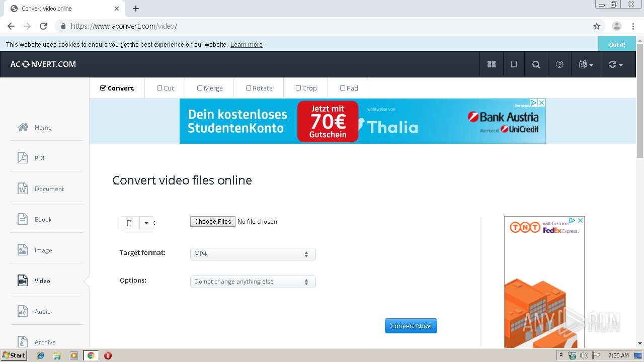Click the Convert Now! button

click(411, 326)
